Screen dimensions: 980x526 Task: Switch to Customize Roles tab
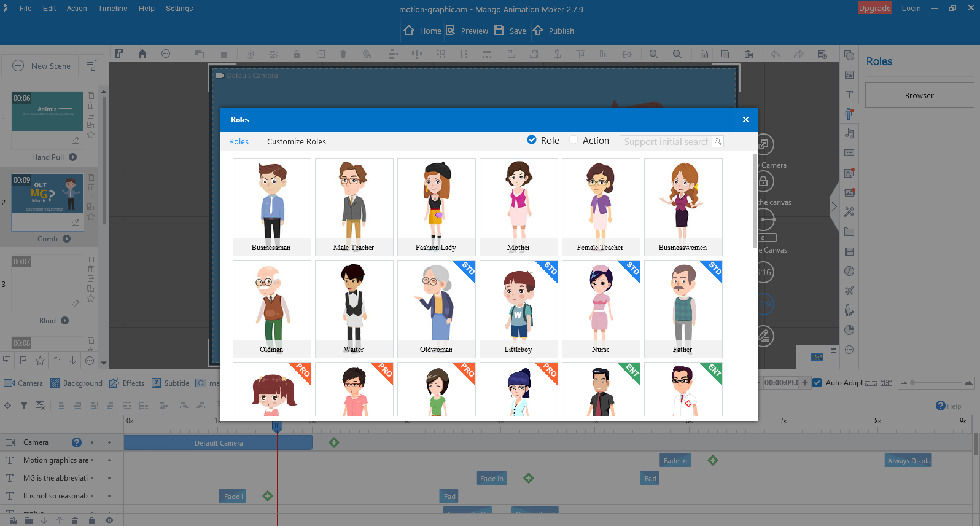click(x=297, y=141)
